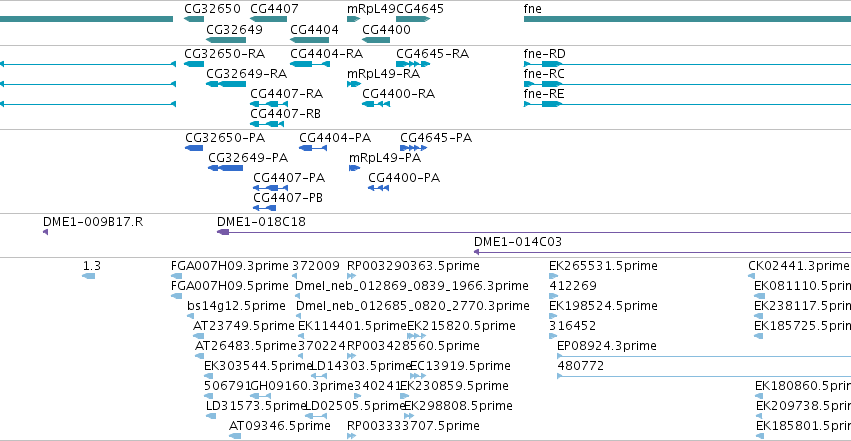Click the fne-RE transcript
The height and width of the screenshot is (441, 851).
tap(687, 104)
